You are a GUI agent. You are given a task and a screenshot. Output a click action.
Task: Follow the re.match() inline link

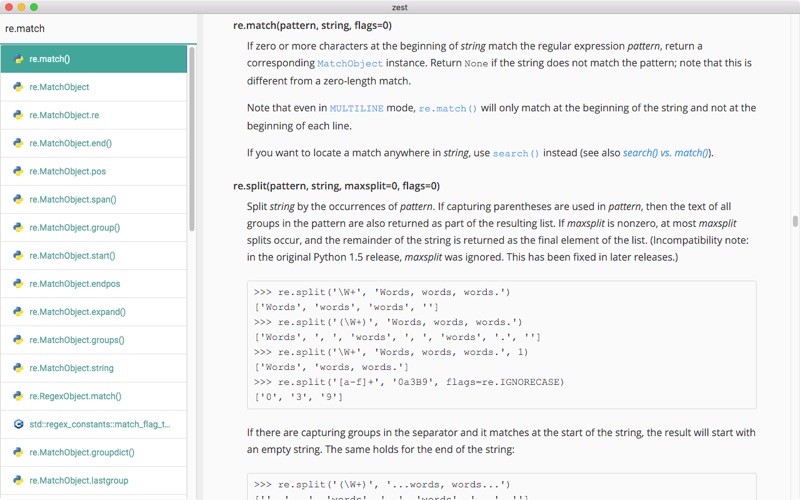[x=447, y=109]
